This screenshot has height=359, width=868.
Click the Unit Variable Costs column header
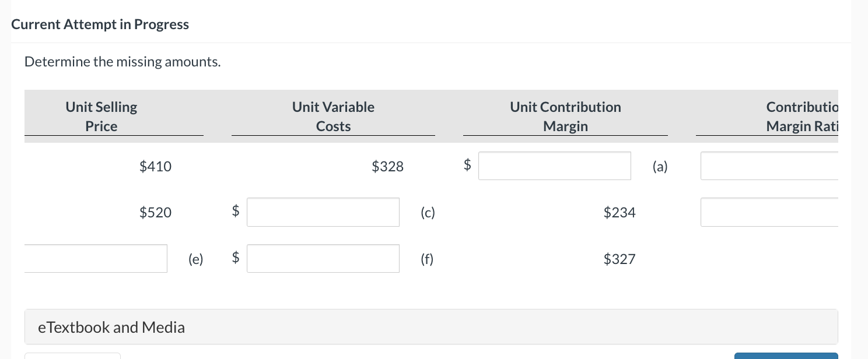[x=333, y=116]
